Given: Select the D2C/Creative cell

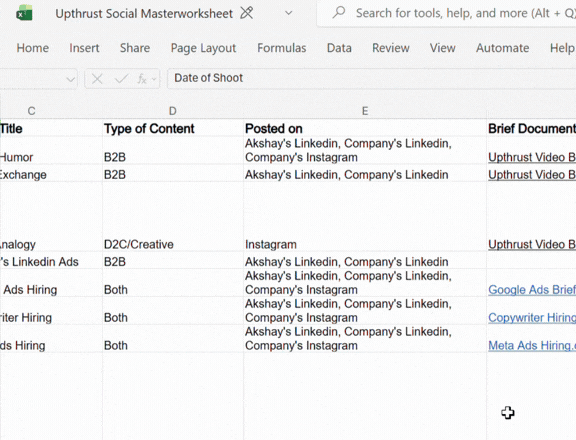Looking at the screenshot, I should click(x=173, y=217).
